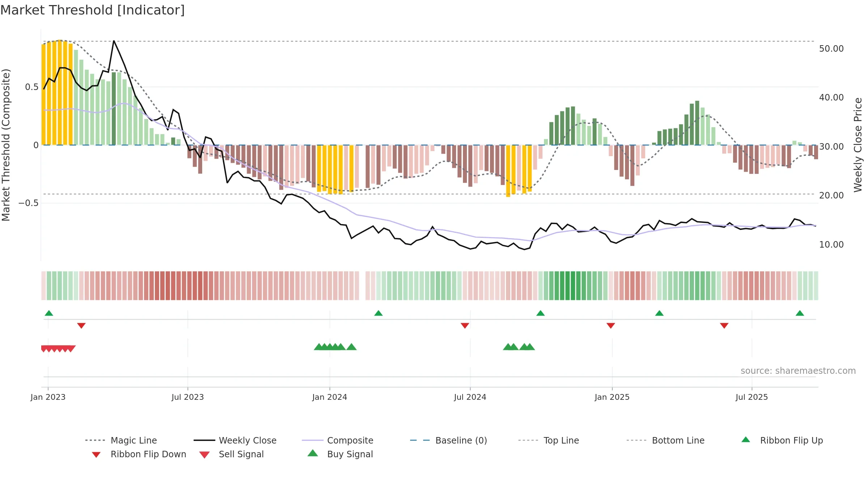The height and width of the screenshot is (488, 868).
Task: Toggle the Ribbon Flip Down legend entry
Action: (x=139, y=454)
